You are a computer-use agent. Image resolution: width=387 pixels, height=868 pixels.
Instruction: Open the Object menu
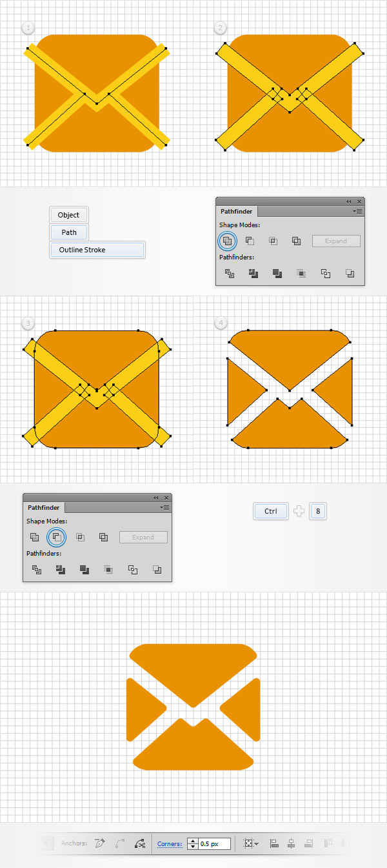click(x=68, y=215)
